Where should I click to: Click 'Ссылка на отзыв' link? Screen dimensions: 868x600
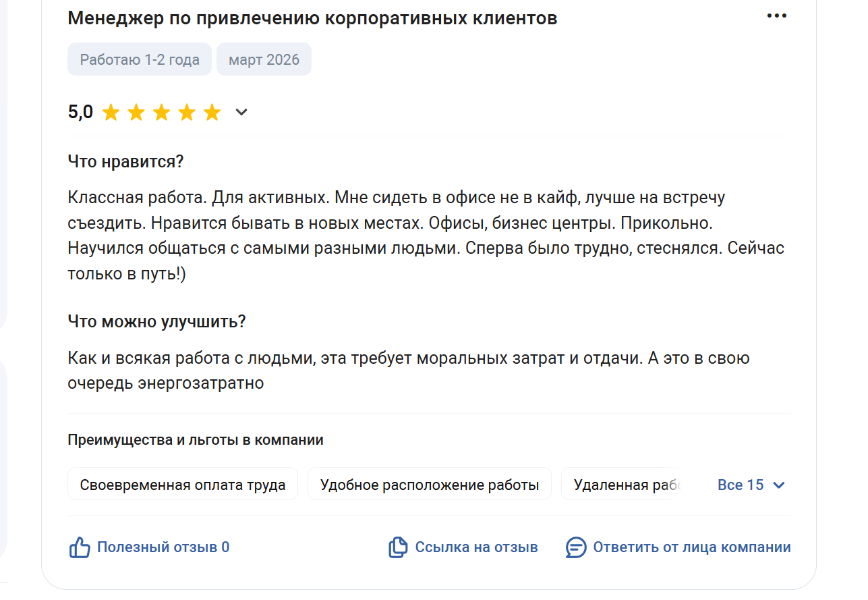coord(476,547)
